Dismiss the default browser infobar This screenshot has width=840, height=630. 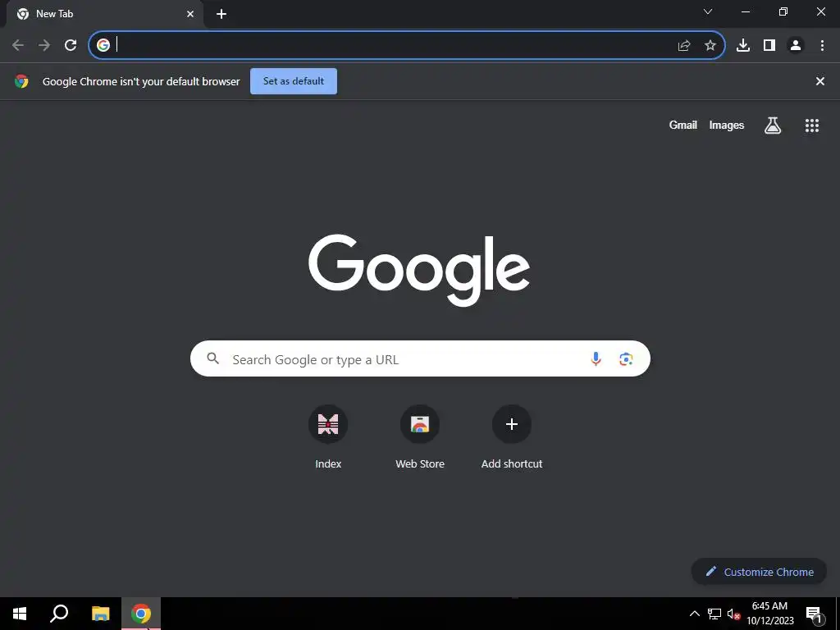(x=820, y=81)
